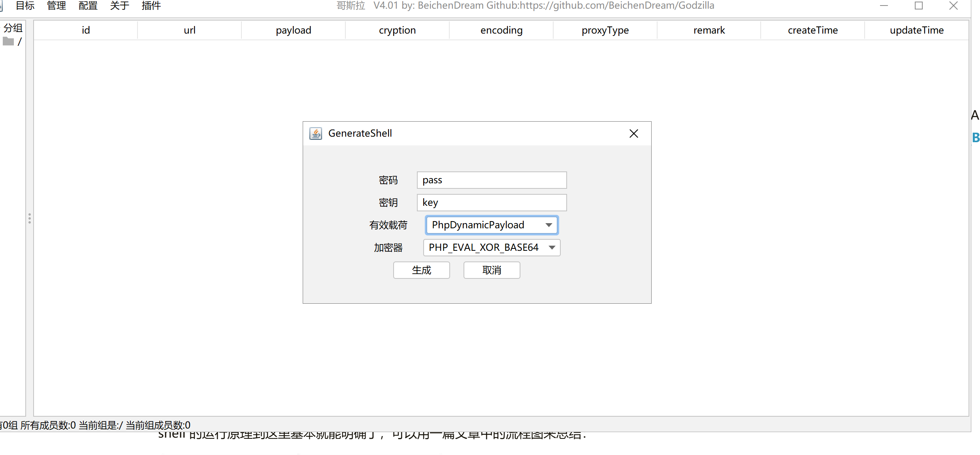Click the createTime column header
This screenshot has width=980, height=455.
pyautogui.click(x=812, y=30)
